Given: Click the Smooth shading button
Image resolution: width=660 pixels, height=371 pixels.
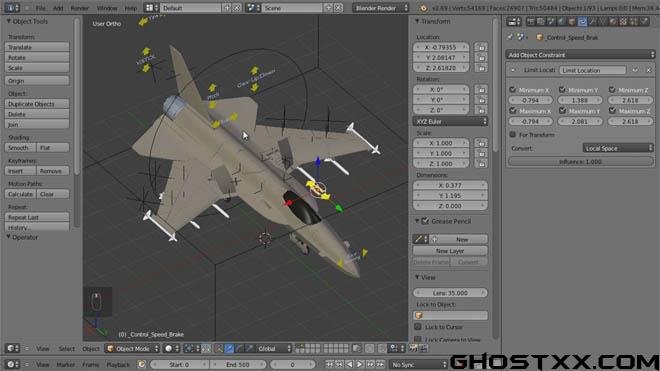Looking at the screenshot, I should pos(20,148).
